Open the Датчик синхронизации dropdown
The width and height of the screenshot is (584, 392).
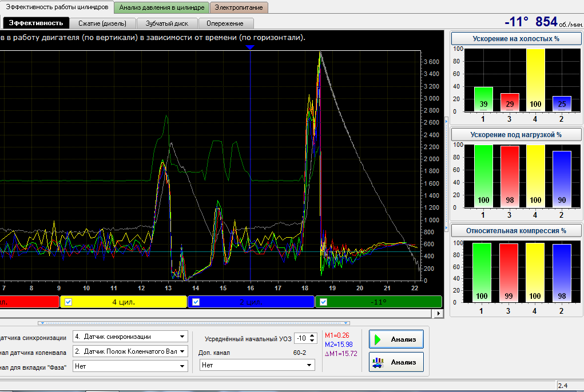click(x=130, y=337)
